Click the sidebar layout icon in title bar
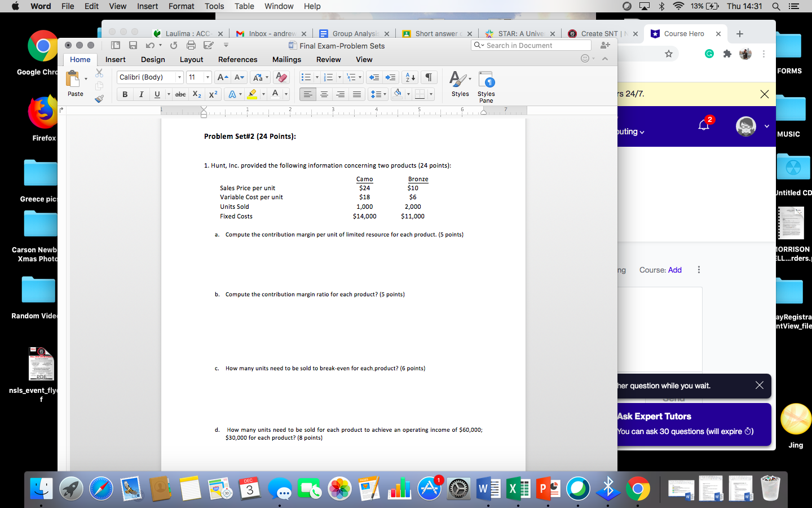Image resolution: width=812 pixels, height=508 pixels. 116,45
